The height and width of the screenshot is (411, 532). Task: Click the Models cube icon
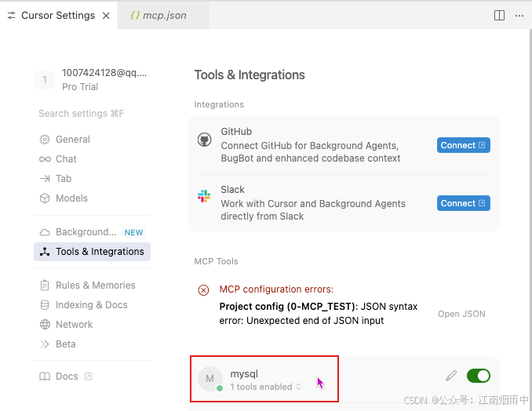pos(45,198)
